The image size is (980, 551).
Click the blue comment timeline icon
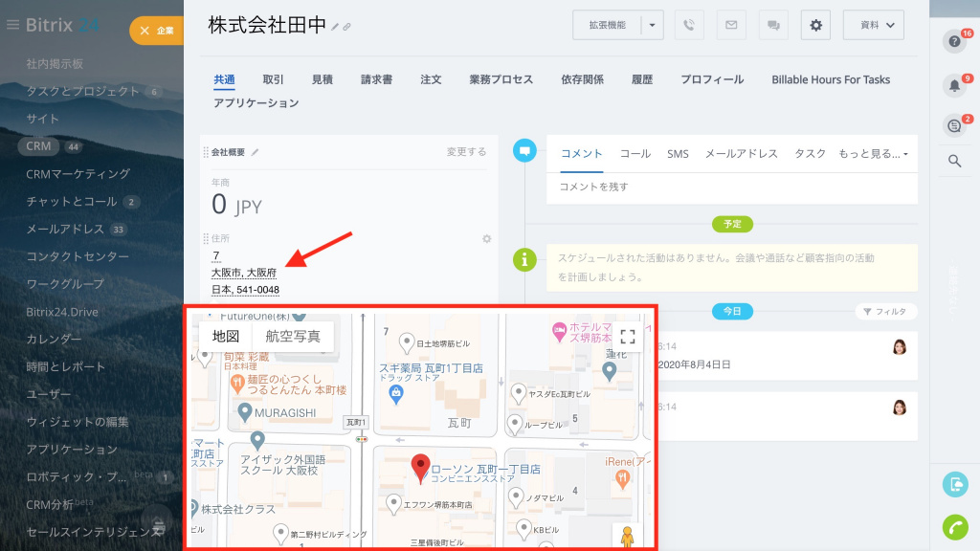pyautogui.click(x=525, y=150)
